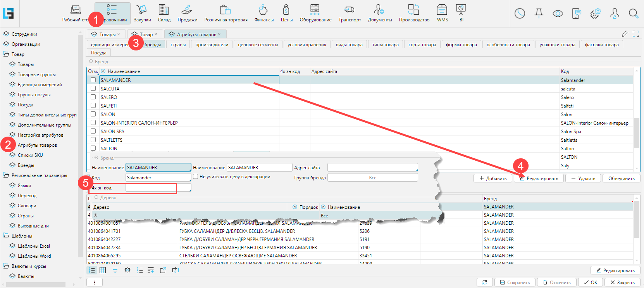Switch to the страны tab

point(178,45)
